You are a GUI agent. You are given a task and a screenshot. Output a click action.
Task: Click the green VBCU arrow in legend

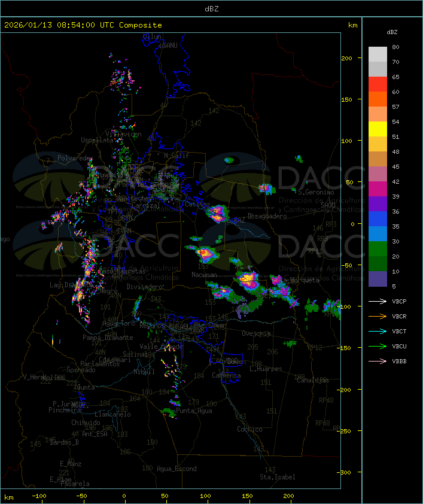[x=378, y=346]
